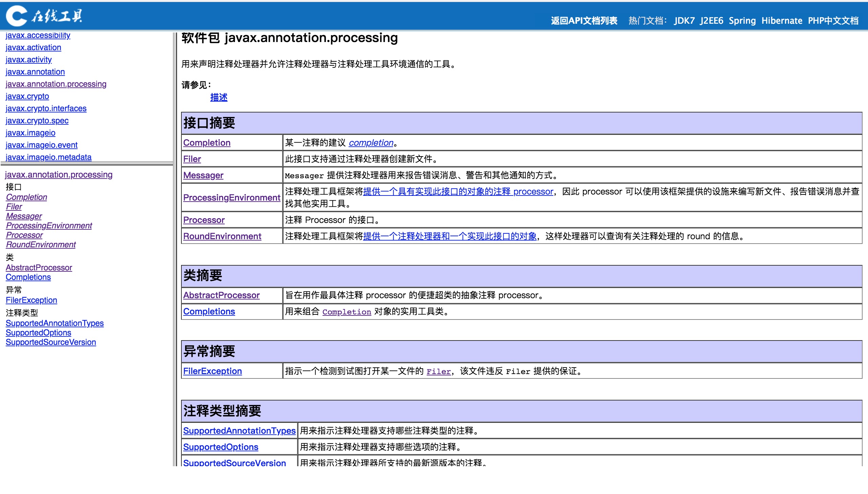Open FilerException in left exception list
Viewport: 868px width, 494px height.
(31, 300)
